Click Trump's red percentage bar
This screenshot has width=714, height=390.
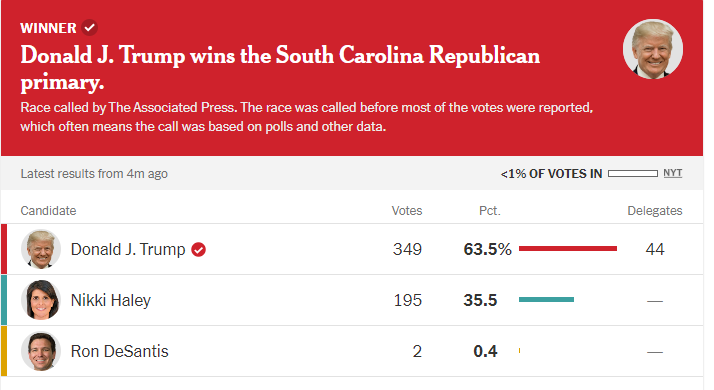click(568, 249)
